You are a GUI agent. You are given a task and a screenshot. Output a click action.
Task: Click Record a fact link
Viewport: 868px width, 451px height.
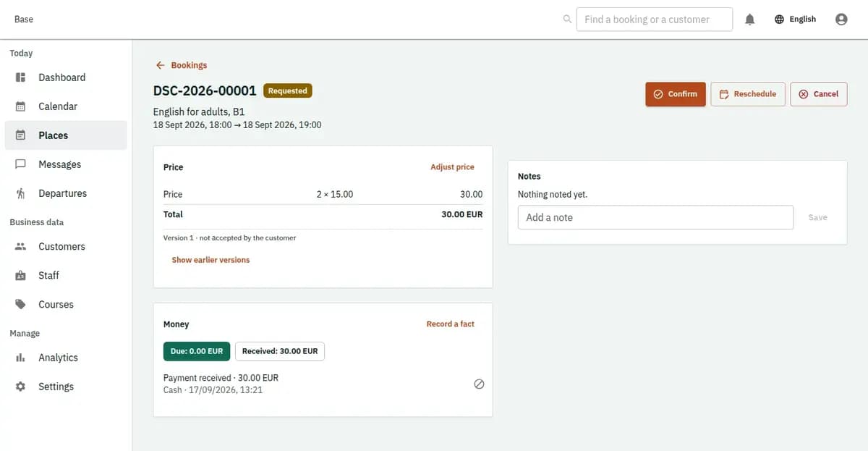[x=451, y=324]
